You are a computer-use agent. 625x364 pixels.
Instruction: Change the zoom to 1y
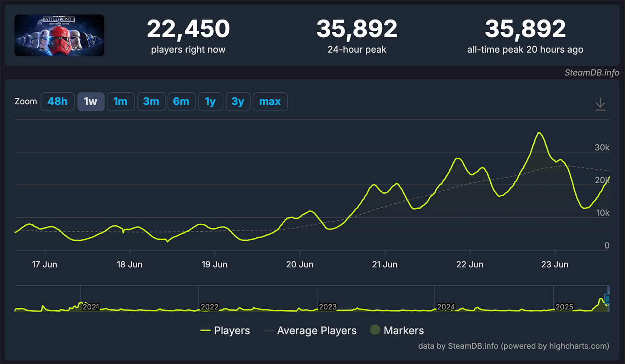pyautogui.click(x=210, y=102)
